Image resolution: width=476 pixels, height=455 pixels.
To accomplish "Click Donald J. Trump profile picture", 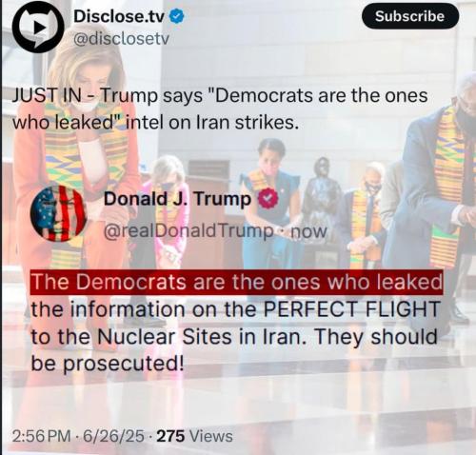I will pyautogui.click(x=59, y=213).
